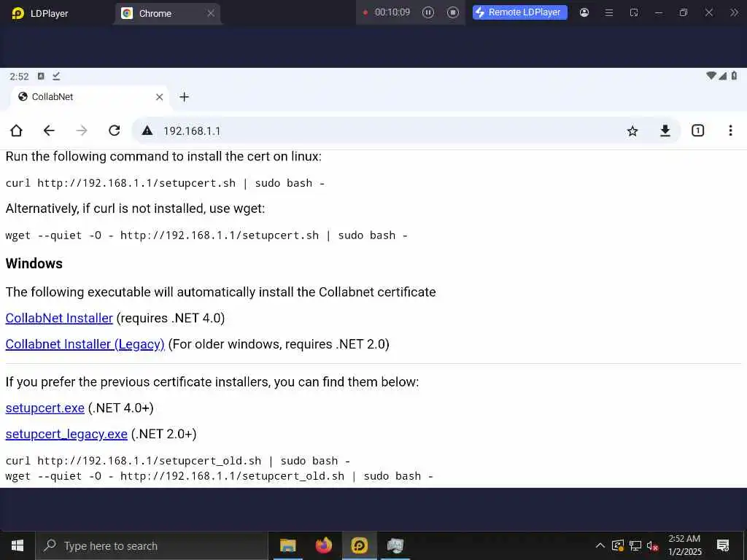The width and height of the screenshot is (747, 560).
Task: Click the LDPlayer multi-window icon
Action: coord(634,13)
